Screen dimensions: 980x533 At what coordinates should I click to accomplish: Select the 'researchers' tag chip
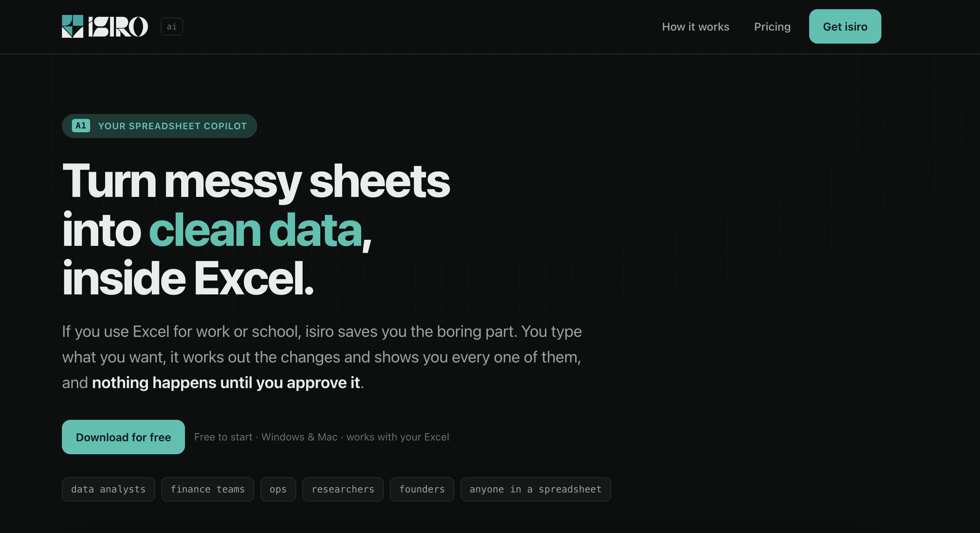[x=343, y=489]
